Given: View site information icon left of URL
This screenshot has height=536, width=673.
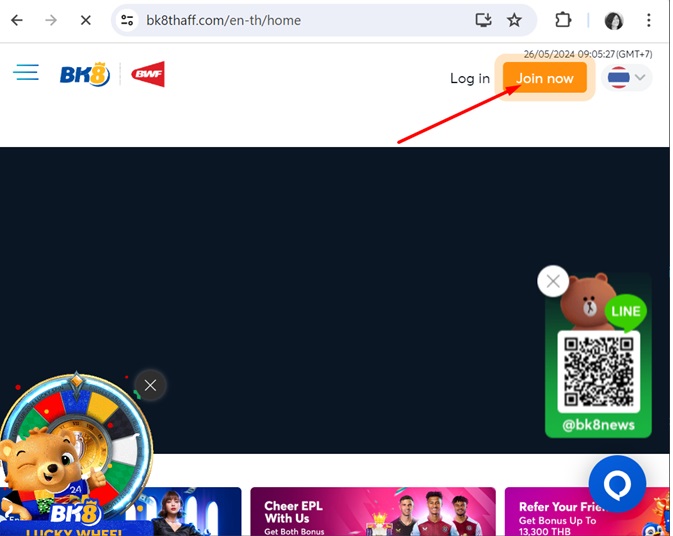Looking at the screenshot, I should [x=126, y=20].
